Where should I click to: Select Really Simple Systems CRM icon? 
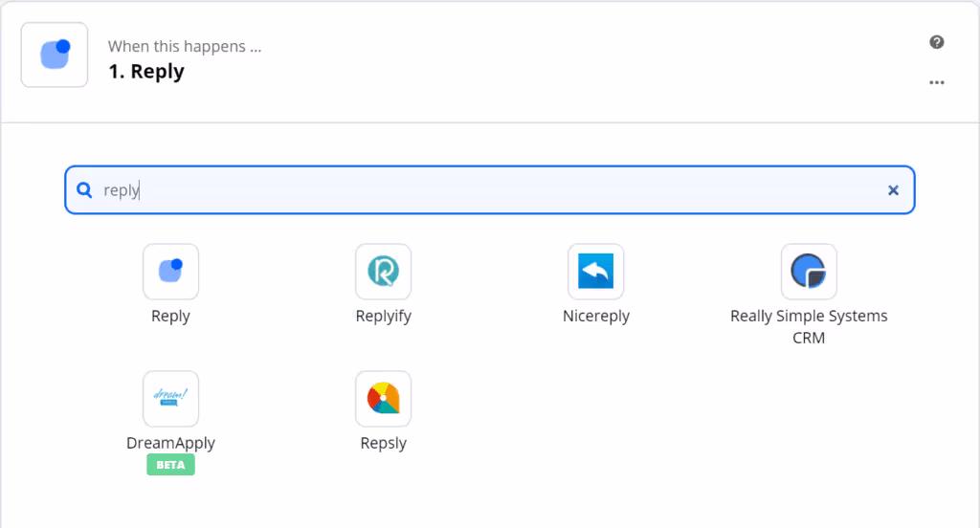809,272
